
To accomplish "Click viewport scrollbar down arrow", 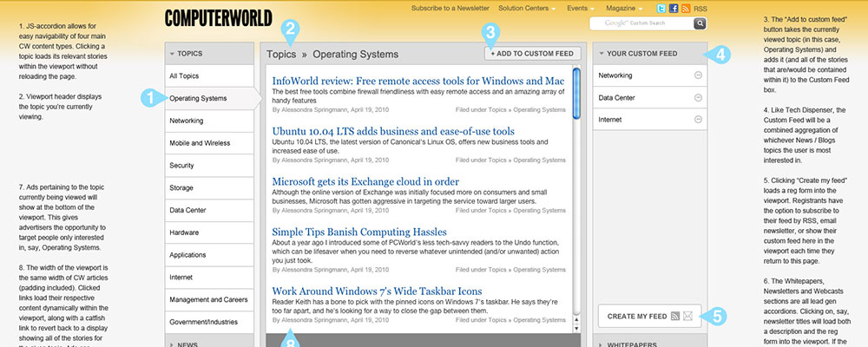I will (576, 328).
